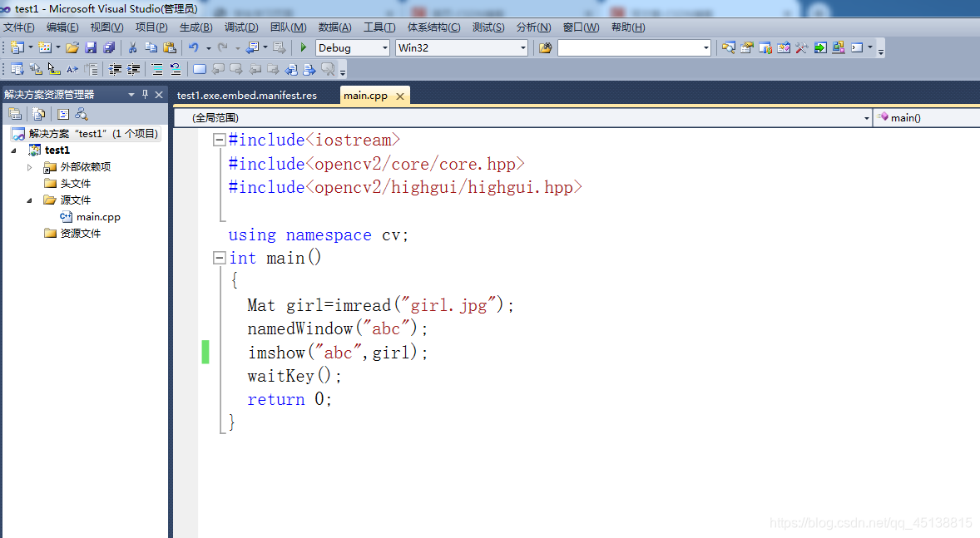Select the 解决方案 "test1" root node

point(87,134)
